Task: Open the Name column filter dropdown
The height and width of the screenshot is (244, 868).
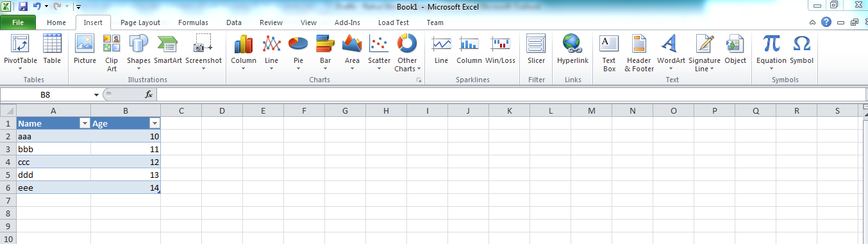Action: point(84,123)
